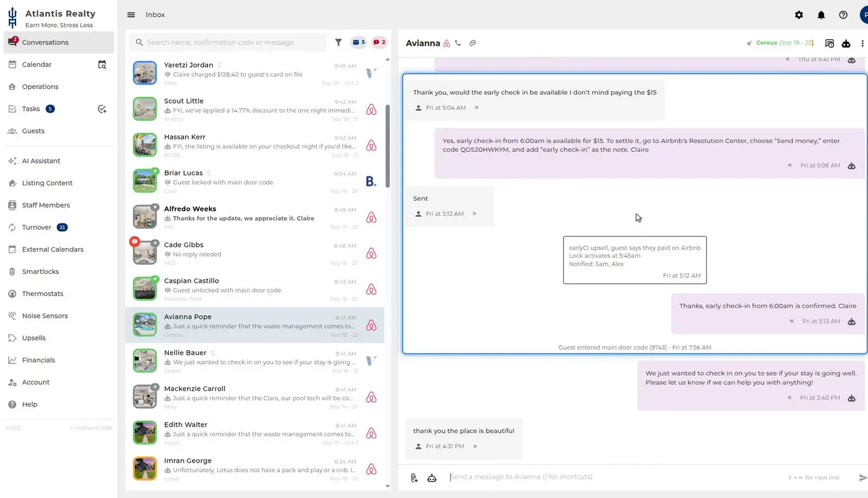The width and height of the screenshot is (868, 498).
Task: Open the filter funnel for conversations
Action: [x=338, y=42]
